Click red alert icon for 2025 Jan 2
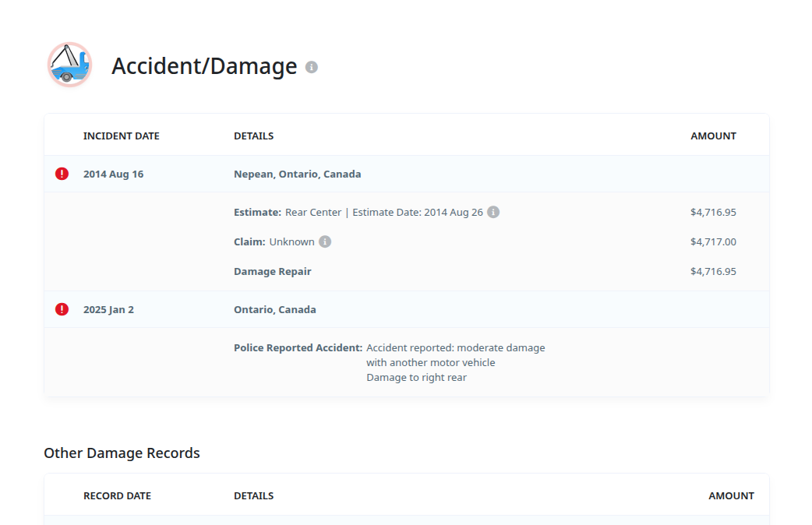The width and height of the screenshot is (812, 525). (x=62, y=309)
